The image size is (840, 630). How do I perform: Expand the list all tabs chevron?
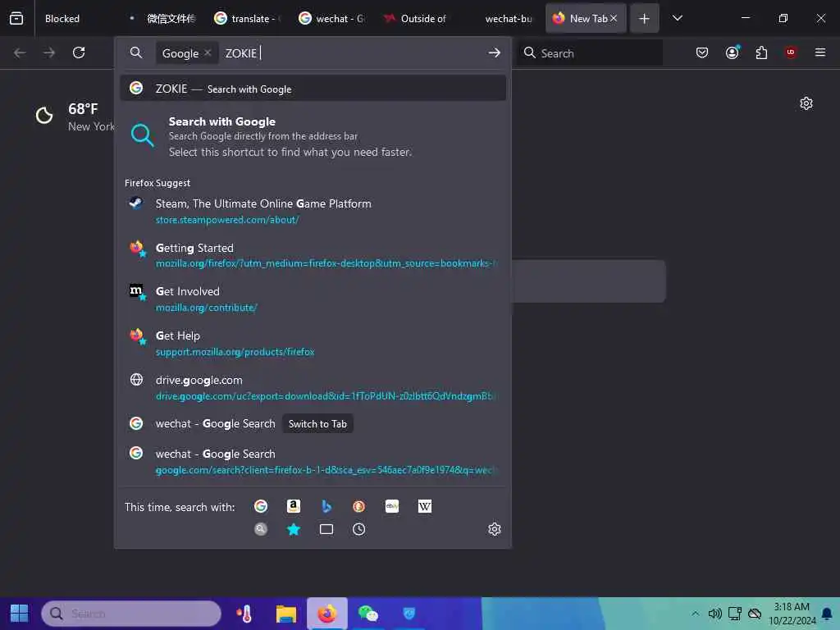677,18
